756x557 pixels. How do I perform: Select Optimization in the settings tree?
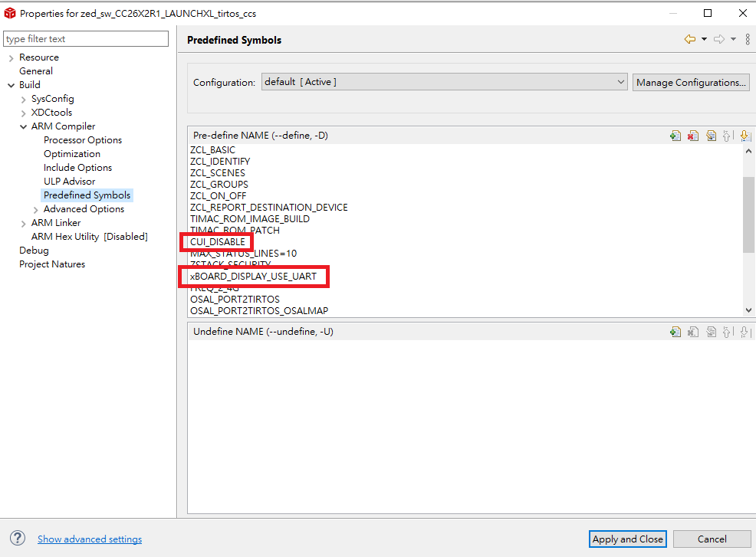(72, 154)
